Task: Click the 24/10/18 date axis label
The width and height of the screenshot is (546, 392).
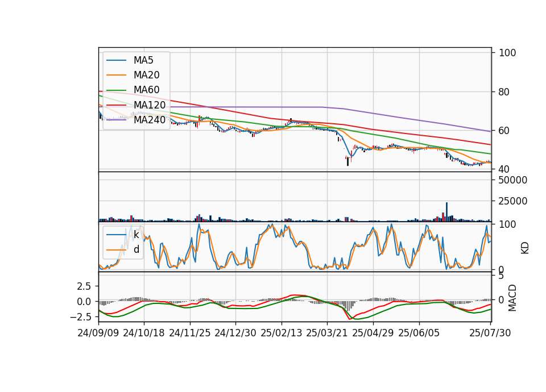Action: pos(144,333)
